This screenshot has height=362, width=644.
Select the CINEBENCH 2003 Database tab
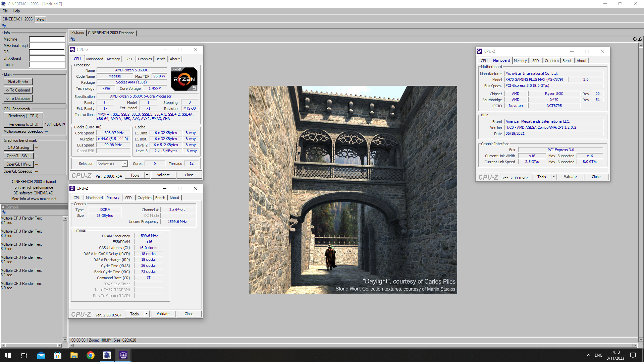click(111, 33)
